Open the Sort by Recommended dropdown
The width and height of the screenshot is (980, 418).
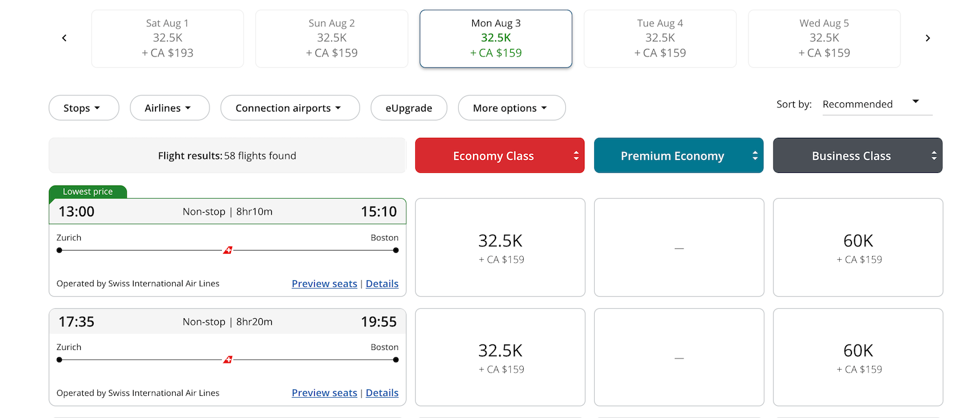(877, 104)
